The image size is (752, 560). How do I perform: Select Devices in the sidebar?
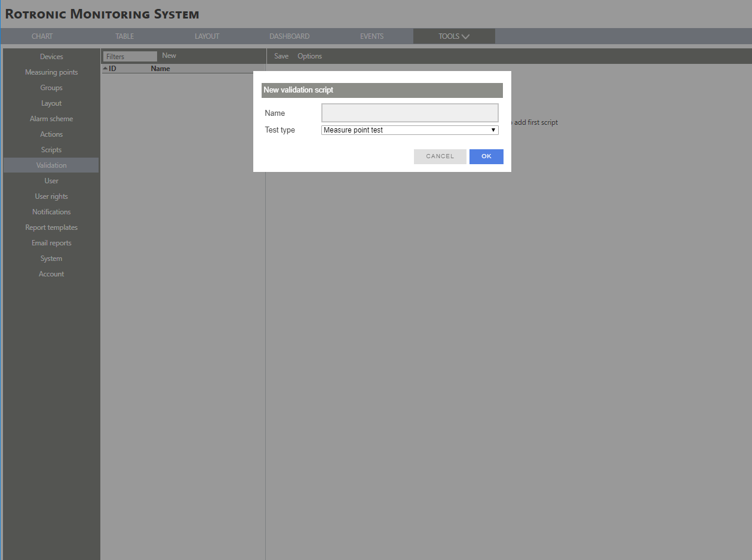[x=51, y=57]
